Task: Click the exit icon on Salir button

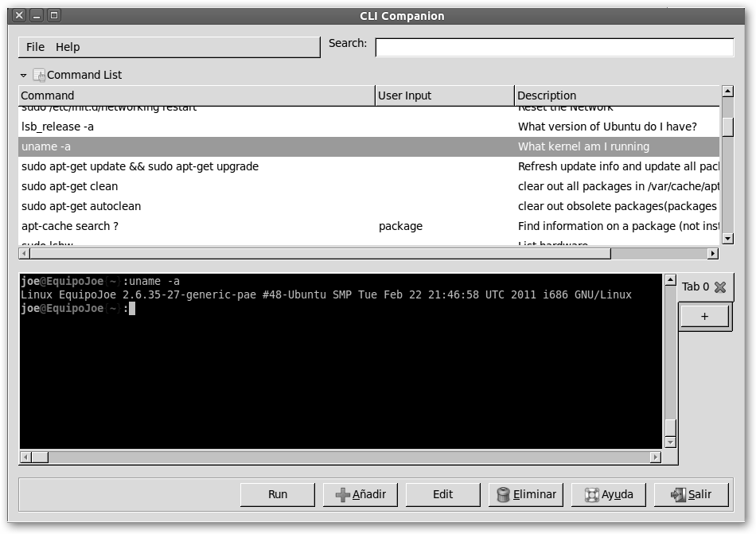Action: 678,495
